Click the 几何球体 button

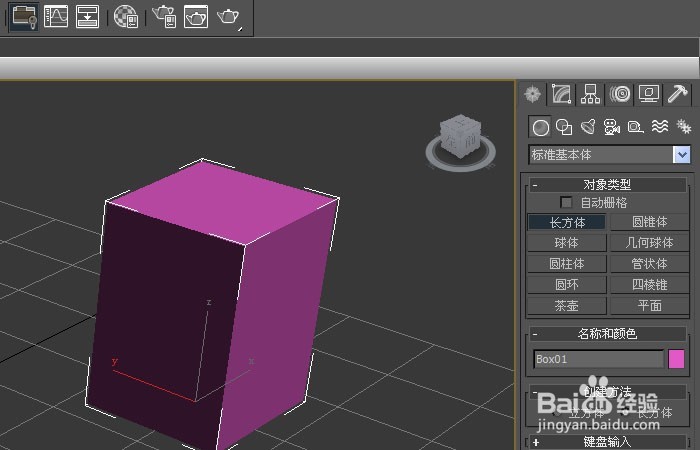pos(650,243)
